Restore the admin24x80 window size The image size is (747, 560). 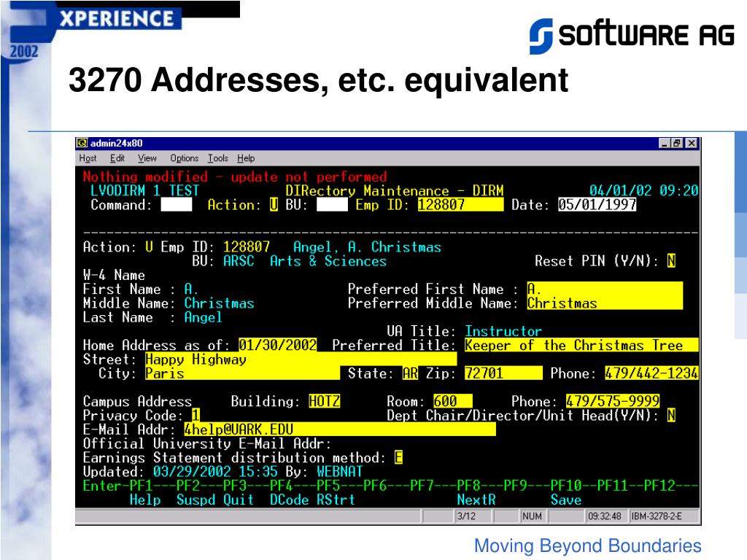click(x=676, y=144)
